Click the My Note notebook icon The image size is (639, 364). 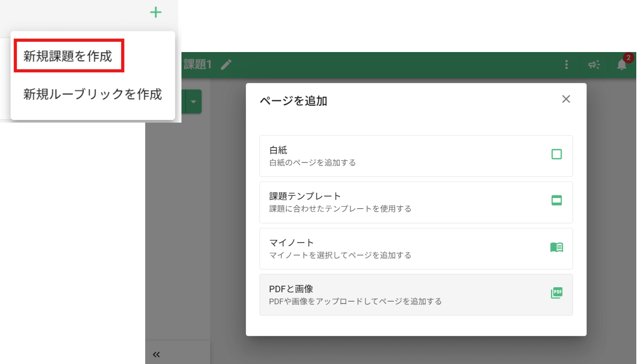[x=556, y=247]
